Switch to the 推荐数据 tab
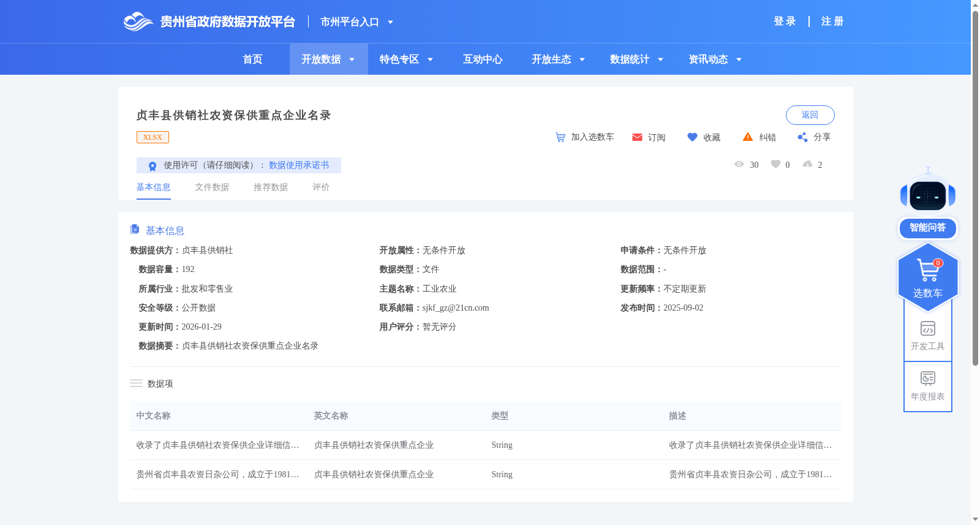This screenshot has width=980, height=525. pos(271,187)
